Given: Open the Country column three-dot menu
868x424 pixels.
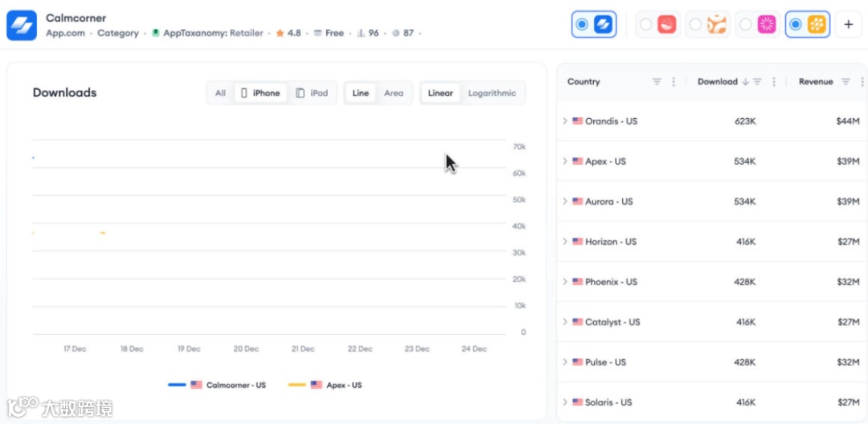Looking at the screenshot, I should [674, 82].
